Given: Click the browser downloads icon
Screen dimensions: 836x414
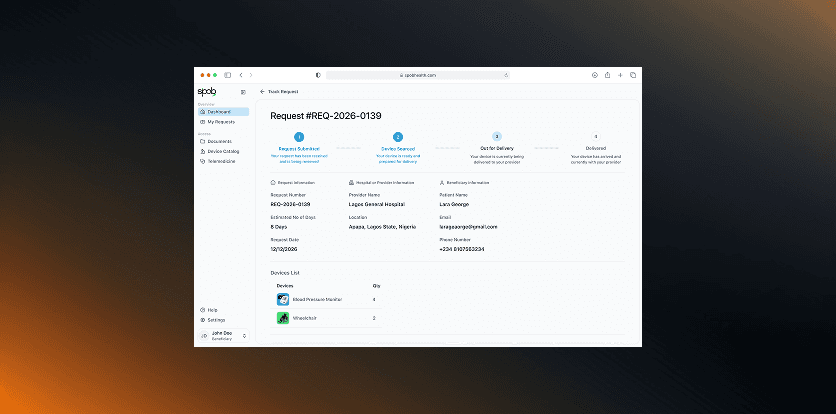Looking at the screenshot, I should pos(595,75).
